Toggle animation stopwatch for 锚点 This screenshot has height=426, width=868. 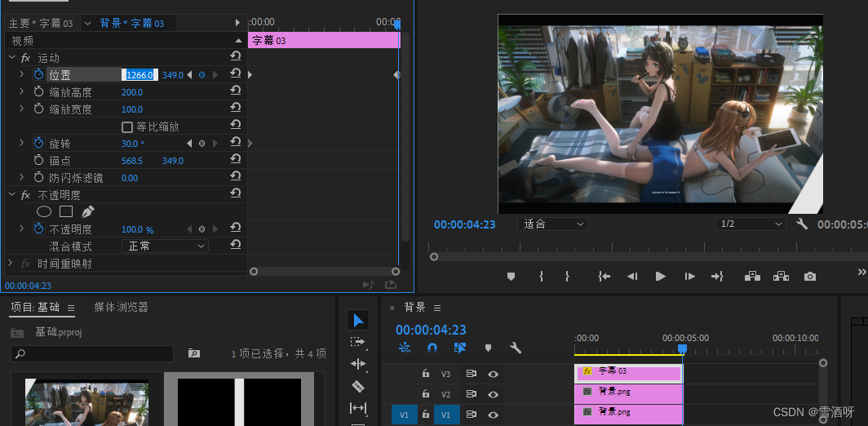[x=39, y=161]
